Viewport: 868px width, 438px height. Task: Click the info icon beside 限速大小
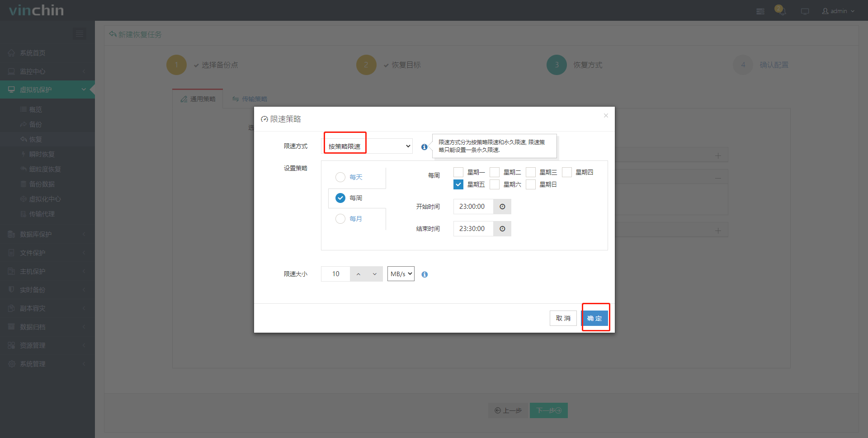coord(424,274)
